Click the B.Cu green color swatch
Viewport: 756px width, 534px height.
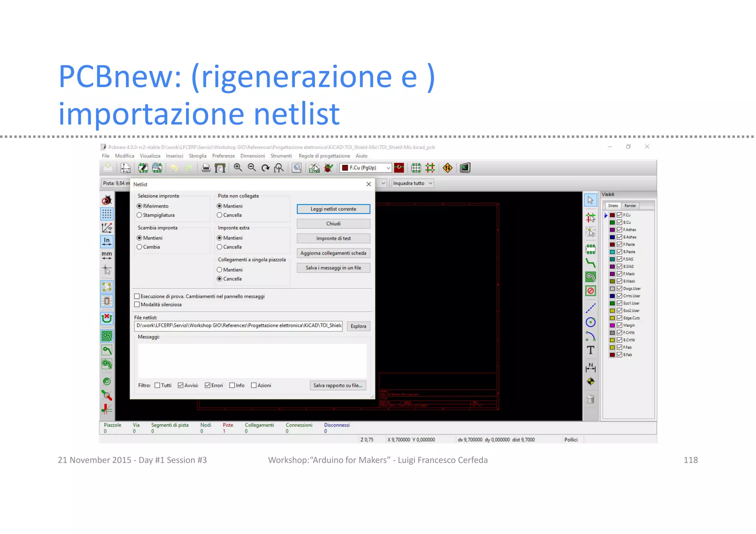612,223
